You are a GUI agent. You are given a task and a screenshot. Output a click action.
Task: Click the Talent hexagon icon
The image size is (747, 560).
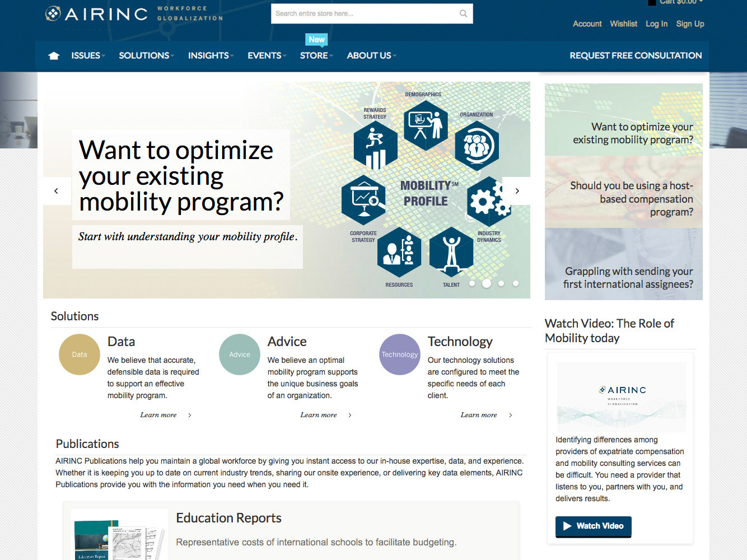tap(451, 252)
